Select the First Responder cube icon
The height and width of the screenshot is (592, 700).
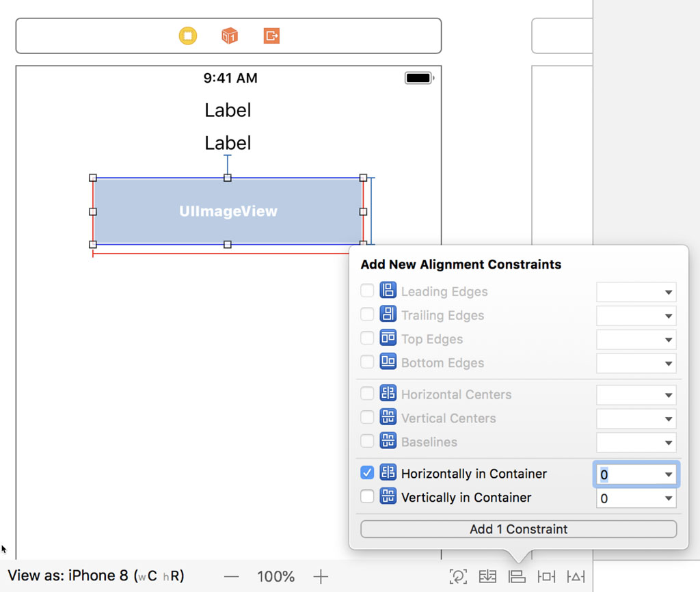tap(229, 36)
